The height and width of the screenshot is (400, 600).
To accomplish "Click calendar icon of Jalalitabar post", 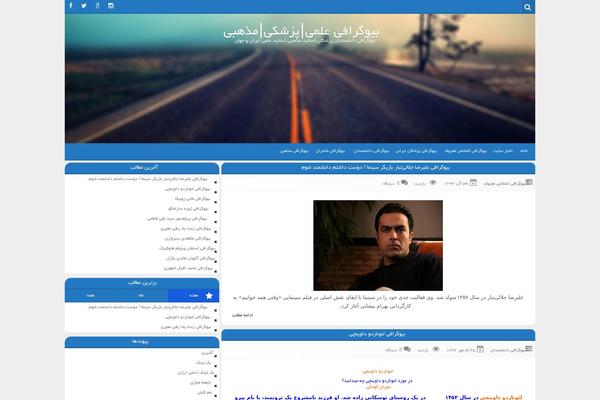I will 473,183.
